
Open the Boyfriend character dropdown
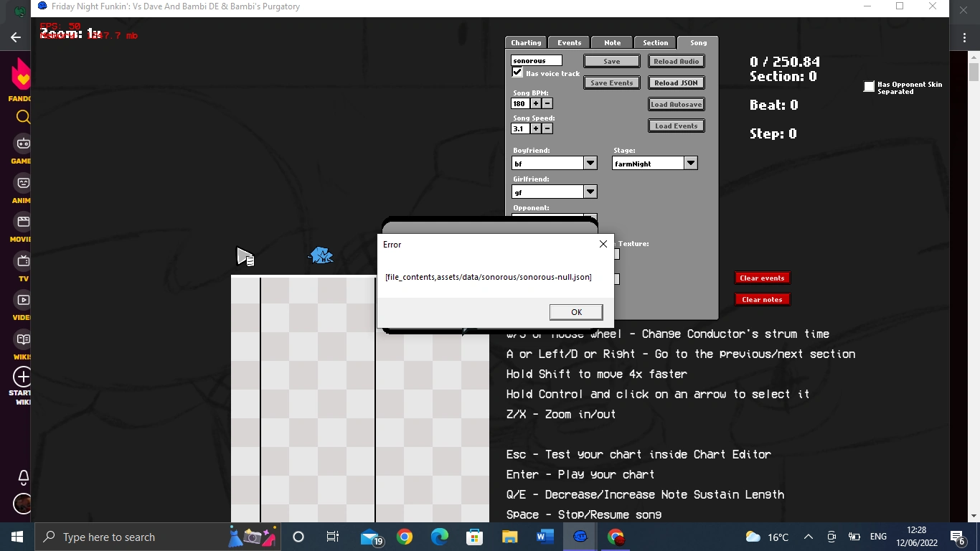click(x=590, y=163)
